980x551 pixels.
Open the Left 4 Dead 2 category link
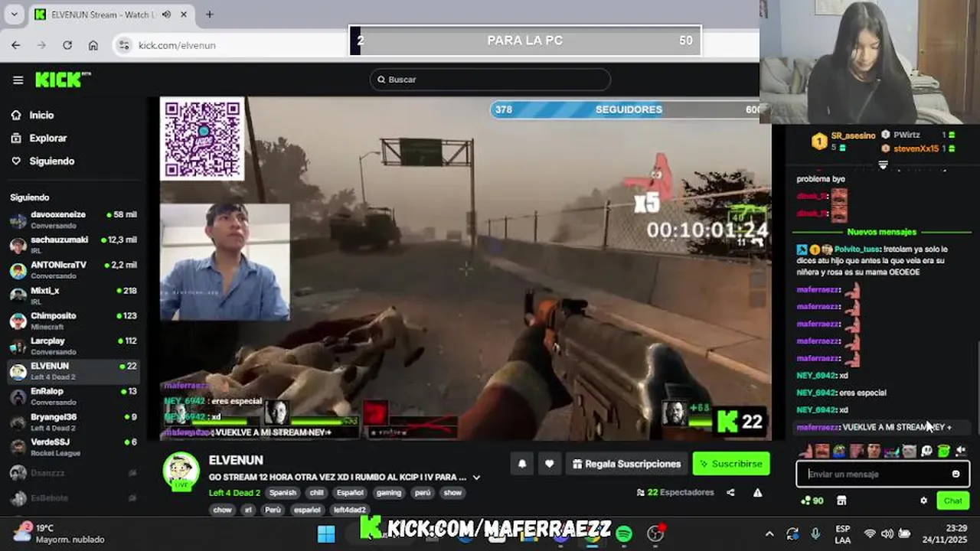[x=234, y=493]
